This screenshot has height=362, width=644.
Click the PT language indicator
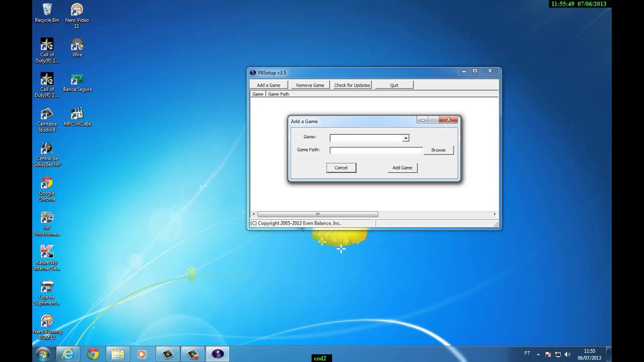coord(527,353)
